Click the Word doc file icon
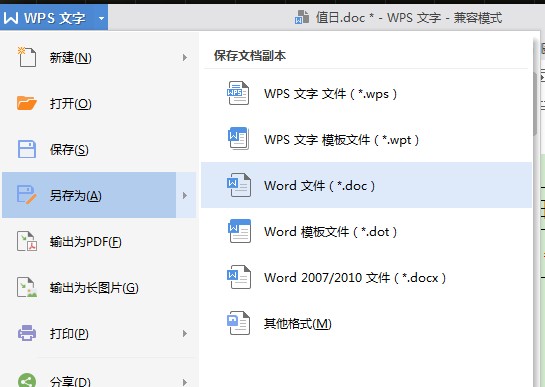This screenshot has width=545, height=387. pyautogui.click(x=239, y=185)
